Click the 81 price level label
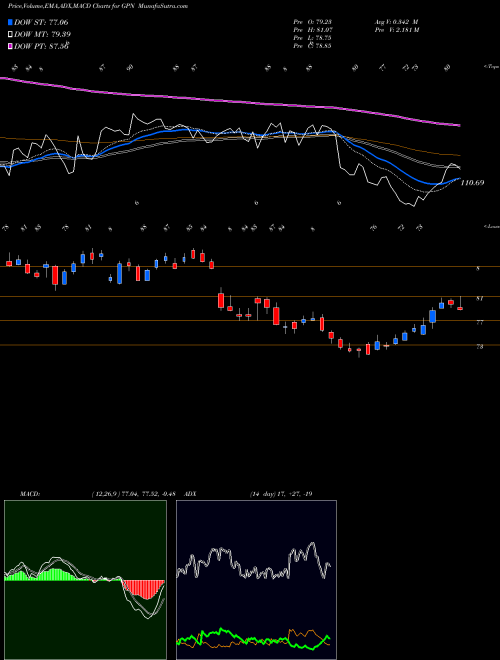 (479, 298)
